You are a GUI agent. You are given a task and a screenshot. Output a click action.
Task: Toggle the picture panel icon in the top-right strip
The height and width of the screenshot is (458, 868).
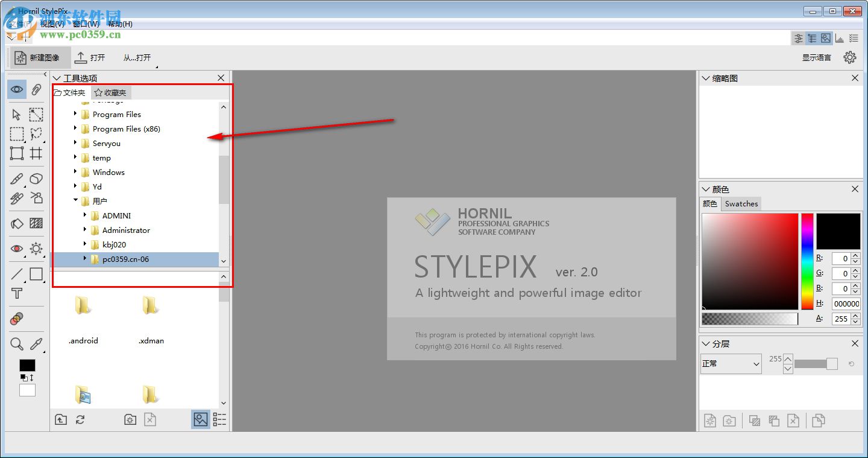[x=826, y=38]
